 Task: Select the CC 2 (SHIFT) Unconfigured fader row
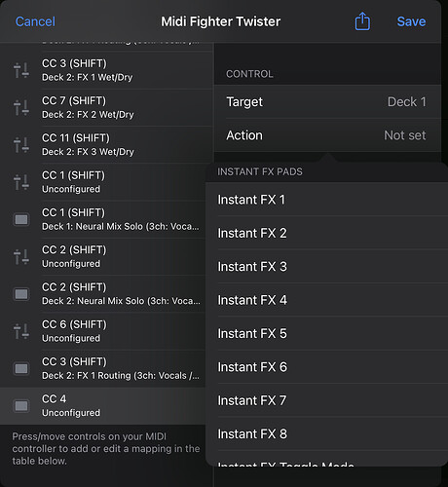[102, 257]
